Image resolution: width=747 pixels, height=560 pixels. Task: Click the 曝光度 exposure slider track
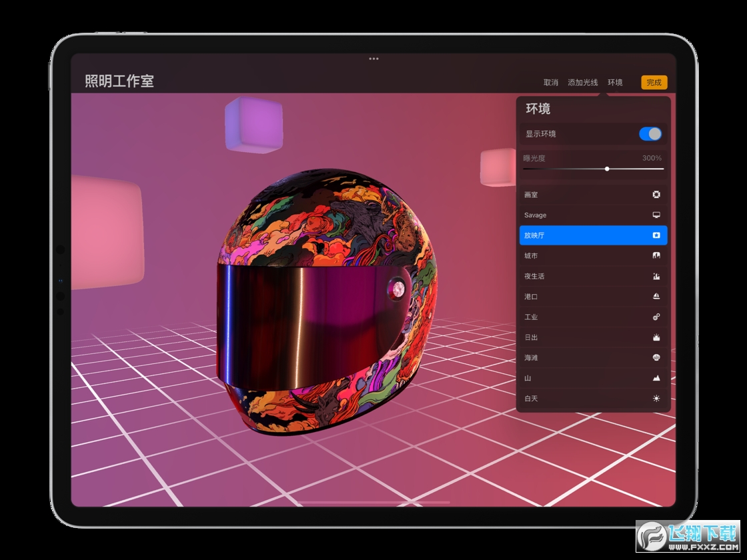tap(593, 169)
